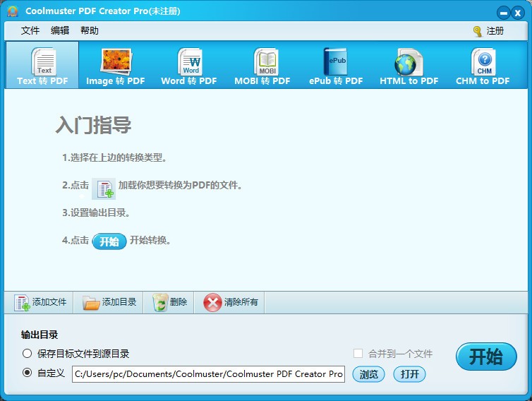Open the 编辑 menu
Screen dimensions: 532x401
coord(60,30)
